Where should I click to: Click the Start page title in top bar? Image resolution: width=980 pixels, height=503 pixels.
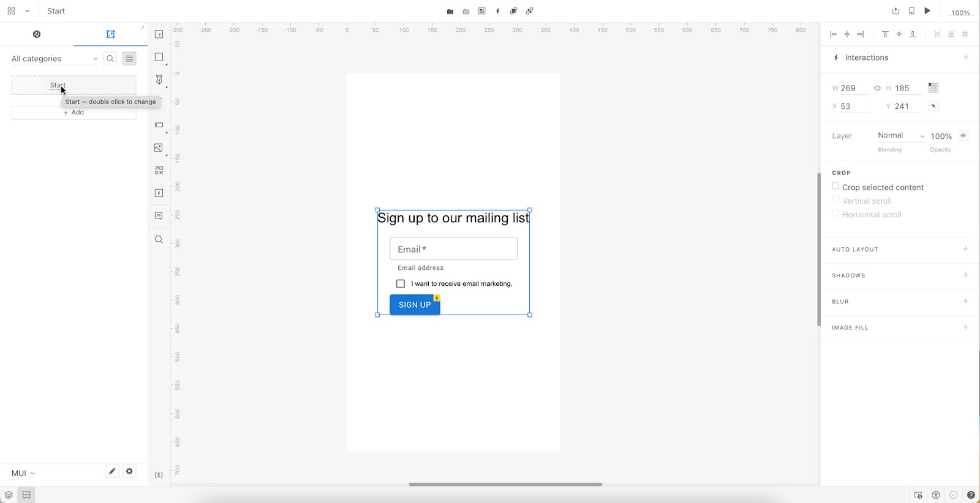coord(56,11)
